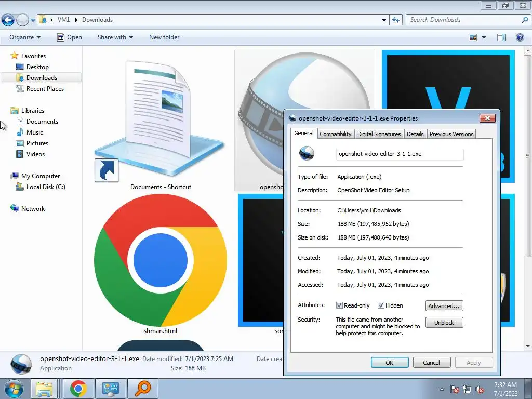
Task: Open File Explorer from the taskbar
Action: tap(45, 389)
